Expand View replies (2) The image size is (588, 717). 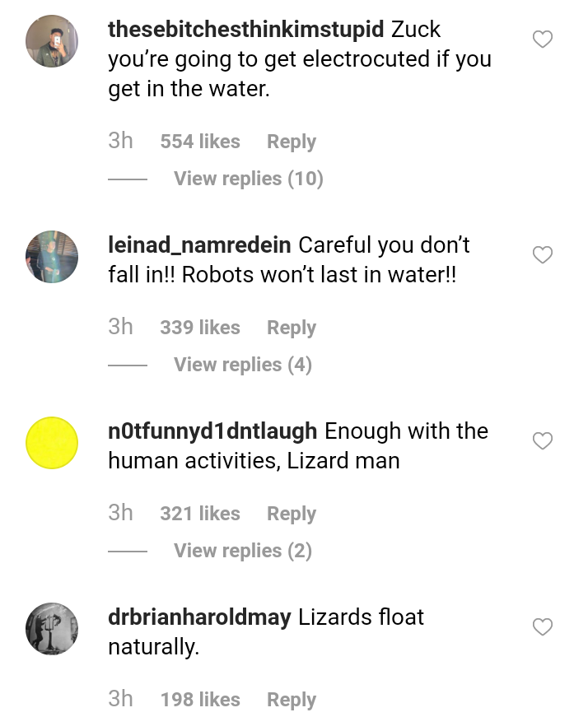pos(242,551)
